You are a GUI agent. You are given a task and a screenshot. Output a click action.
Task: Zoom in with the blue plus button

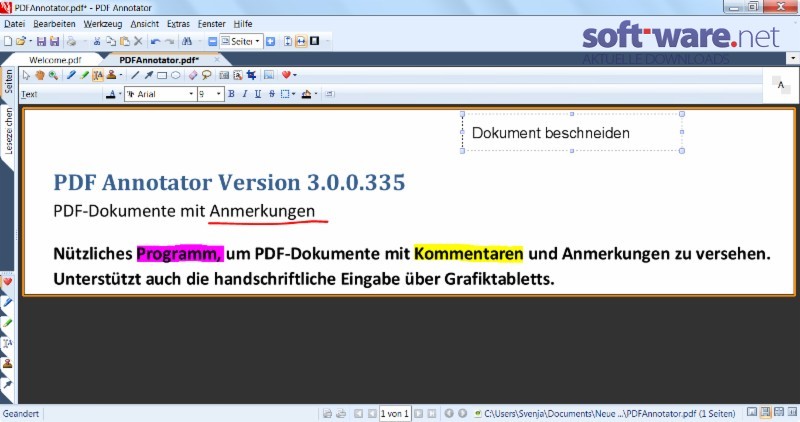tap(270, 41)
